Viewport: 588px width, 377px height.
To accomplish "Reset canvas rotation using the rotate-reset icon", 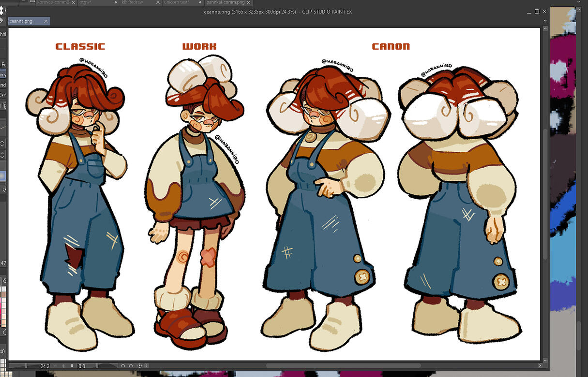I will [x=138, y=366].
